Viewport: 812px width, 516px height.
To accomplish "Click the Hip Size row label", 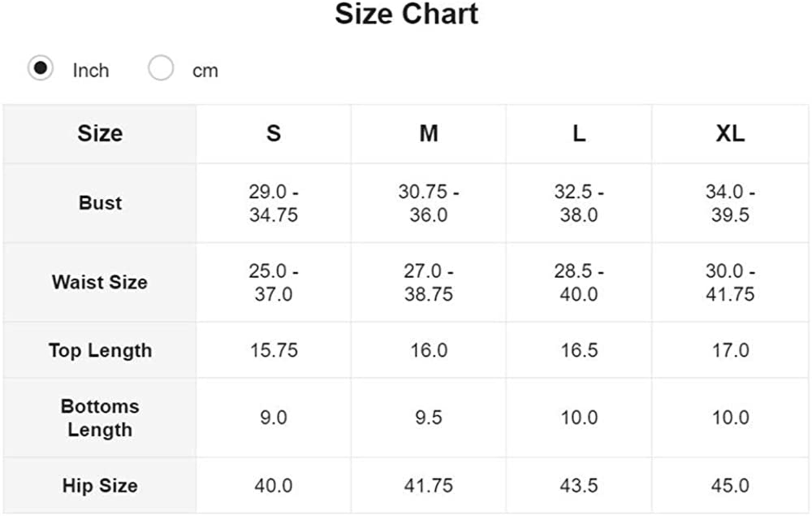I will (100, 486).
